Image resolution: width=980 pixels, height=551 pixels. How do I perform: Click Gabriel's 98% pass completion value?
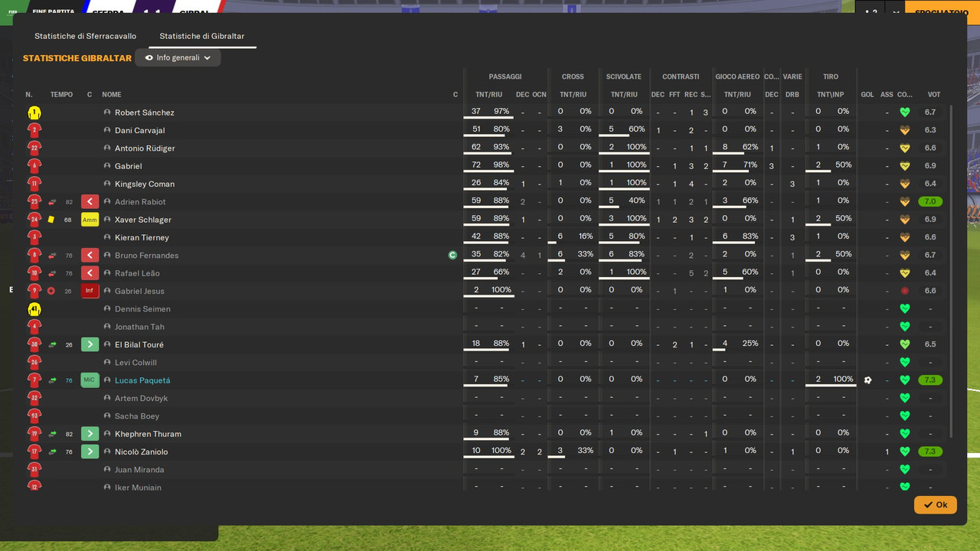click(x=501, y=165)
